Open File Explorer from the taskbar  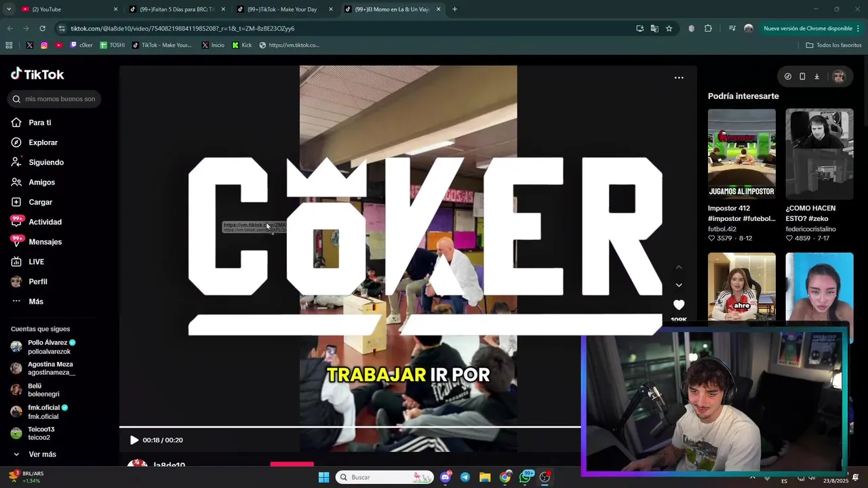(485, 477)
